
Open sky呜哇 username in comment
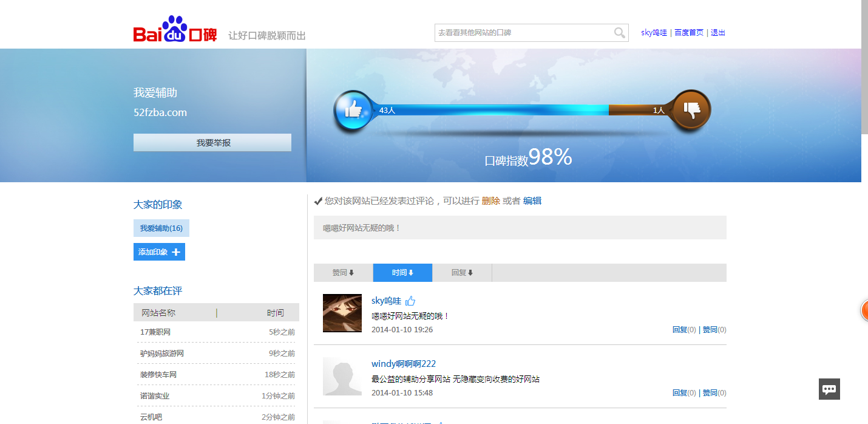[386, 301]
